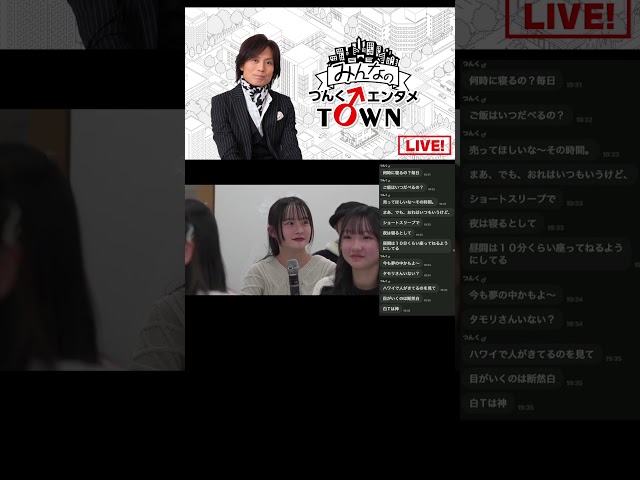Click the microphone in the video frame
Viewport: 640px width, 480px height.
293,276
